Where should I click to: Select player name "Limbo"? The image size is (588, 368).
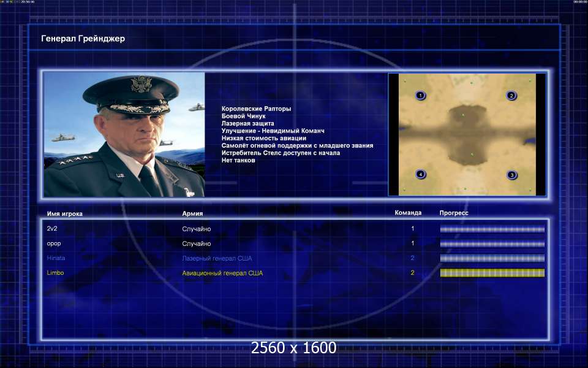point(55,273)
